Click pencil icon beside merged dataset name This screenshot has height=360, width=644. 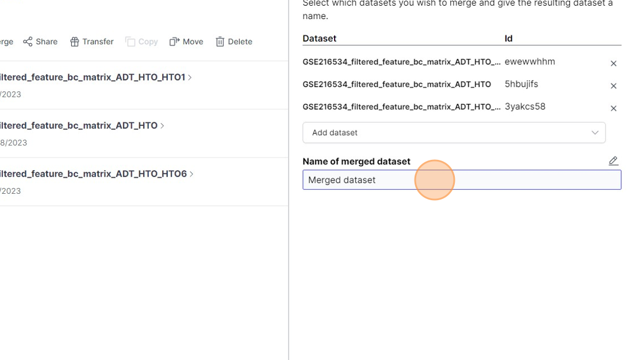tap(614, 161)
